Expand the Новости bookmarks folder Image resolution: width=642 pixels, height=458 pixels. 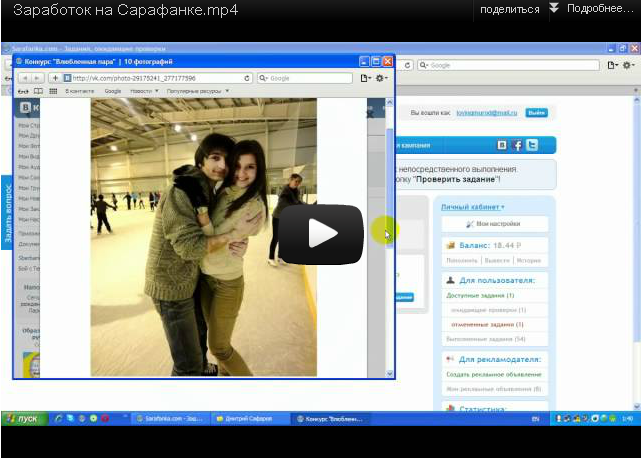[x=144, y=91]
